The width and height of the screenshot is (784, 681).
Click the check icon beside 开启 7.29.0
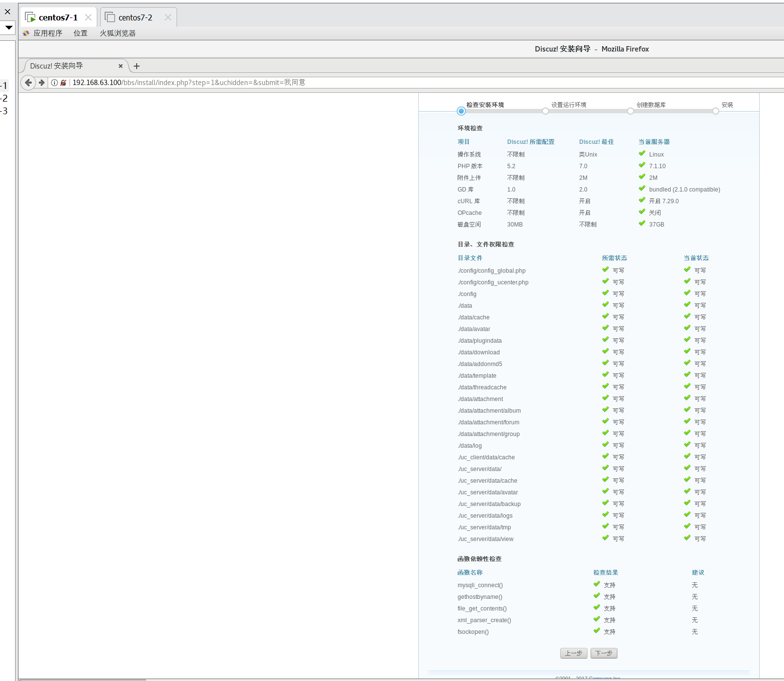pyautogui.click(x=642, y=200)
